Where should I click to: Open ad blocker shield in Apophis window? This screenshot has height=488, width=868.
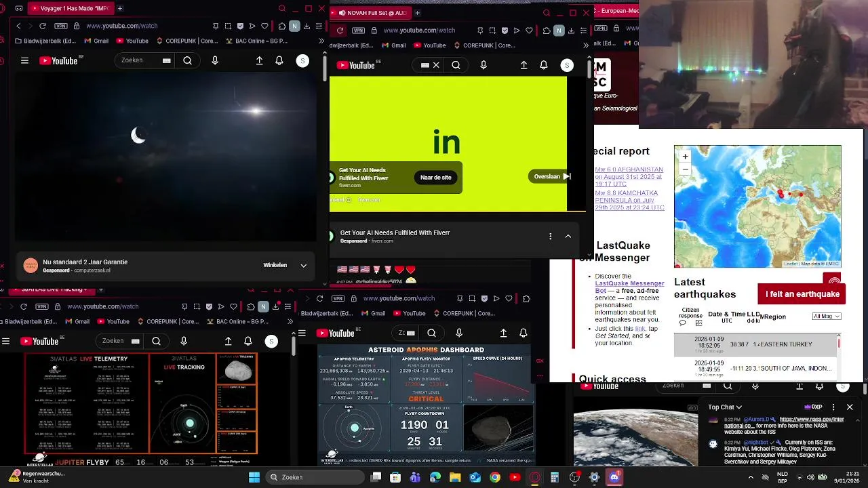(x=484, y=298)
